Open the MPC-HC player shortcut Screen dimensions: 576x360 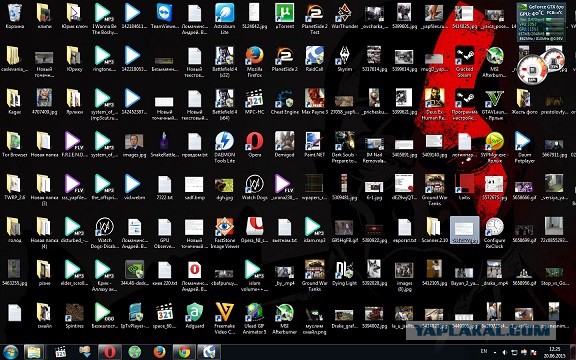point(254,101)
